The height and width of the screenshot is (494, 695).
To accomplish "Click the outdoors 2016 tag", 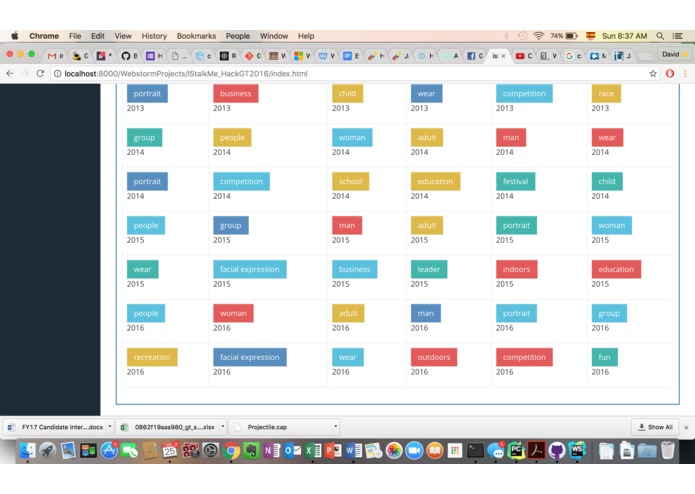I will click(433, 357).
